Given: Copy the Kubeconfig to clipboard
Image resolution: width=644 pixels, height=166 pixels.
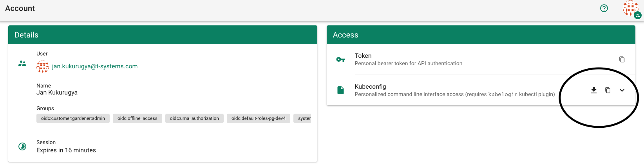Looking at the screenshot, I should tap(608, 90).
